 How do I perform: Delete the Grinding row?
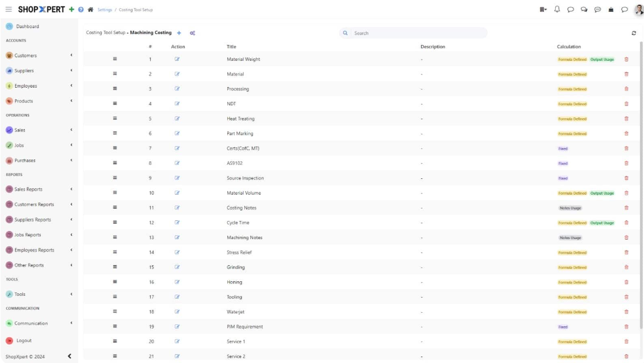626,267
